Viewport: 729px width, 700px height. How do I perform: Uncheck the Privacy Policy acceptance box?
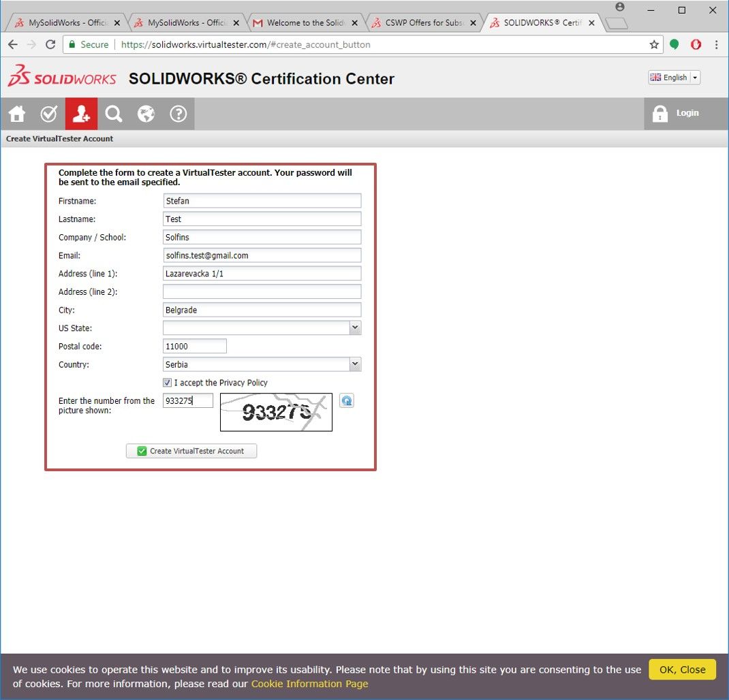167,382
